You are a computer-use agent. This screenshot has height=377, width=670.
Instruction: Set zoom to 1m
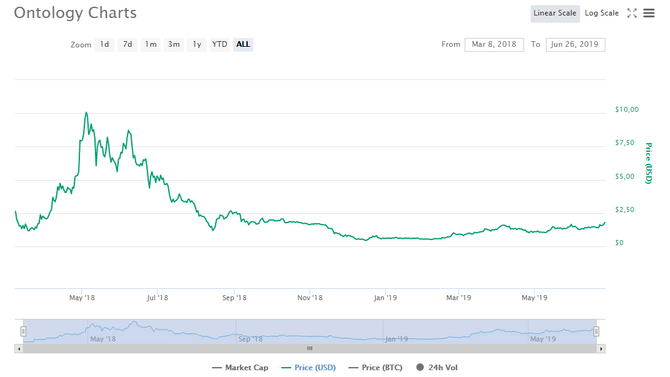click(150, 44)
